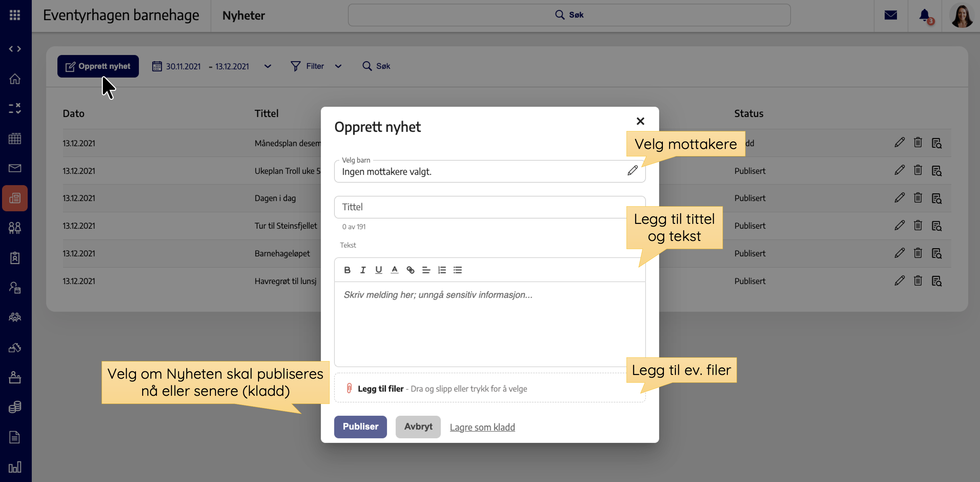980x482 pixels.
Task: Expand the sidebar with the arrows icon
Action: pyautogui.click(x=15, y=49)
